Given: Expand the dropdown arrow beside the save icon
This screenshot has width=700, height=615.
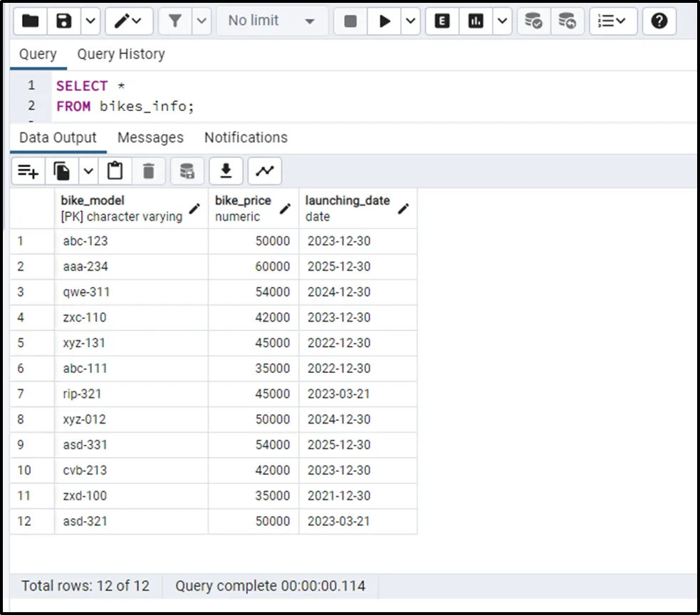Looking at the screenshot, I should [x=90, y=21].
